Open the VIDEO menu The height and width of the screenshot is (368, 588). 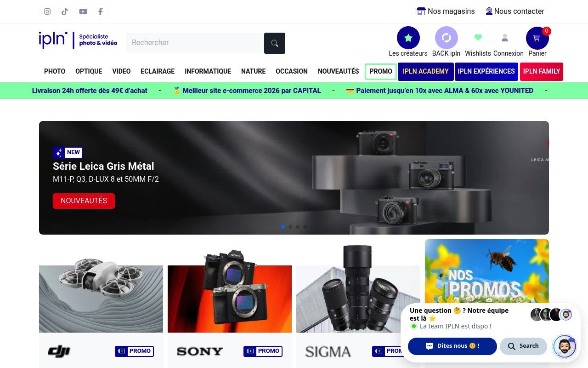(121, 71)
